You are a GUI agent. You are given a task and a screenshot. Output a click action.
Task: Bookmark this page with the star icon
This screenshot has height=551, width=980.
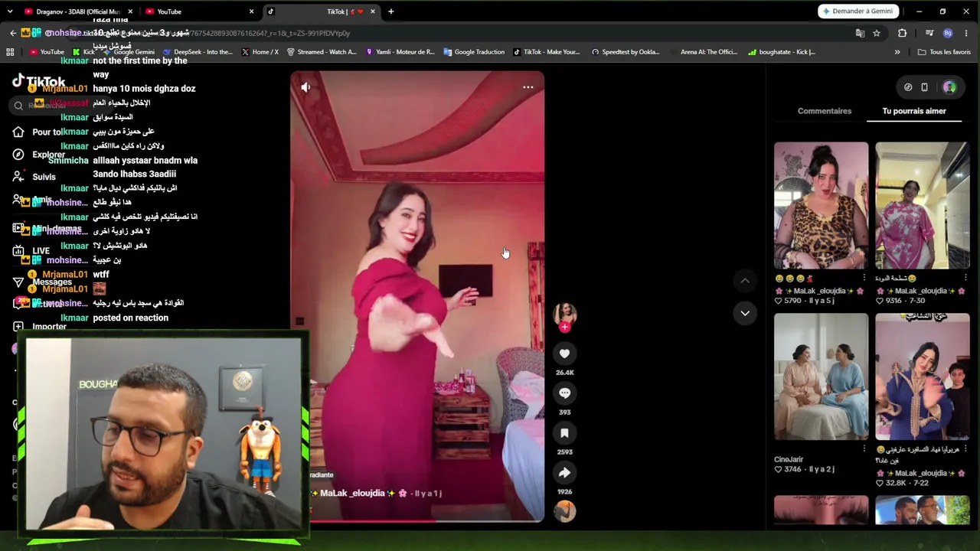pyautogui.click(x=877, y=33)
